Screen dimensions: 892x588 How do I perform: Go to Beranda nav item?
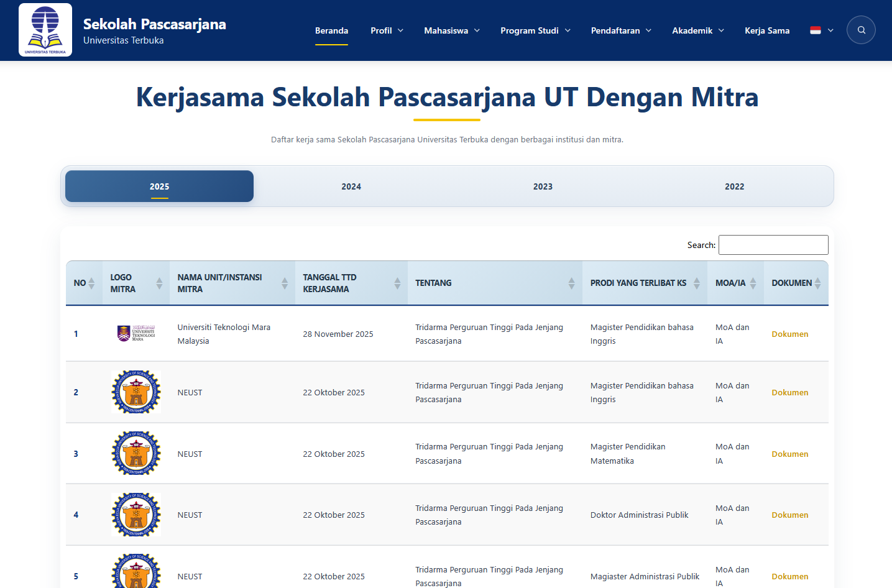[x=331, y=30]
